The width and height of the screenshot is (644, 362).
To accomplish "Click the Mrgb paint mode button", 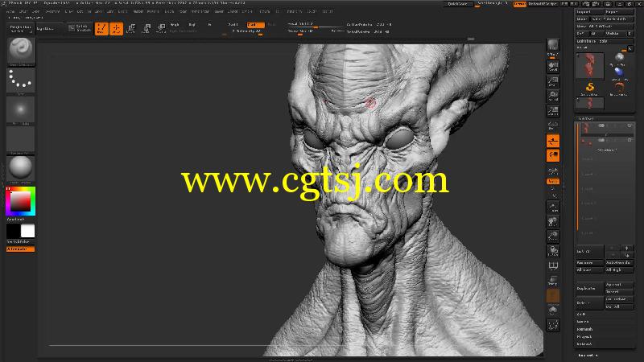I will pyautogui.click(x=174, y=25).
